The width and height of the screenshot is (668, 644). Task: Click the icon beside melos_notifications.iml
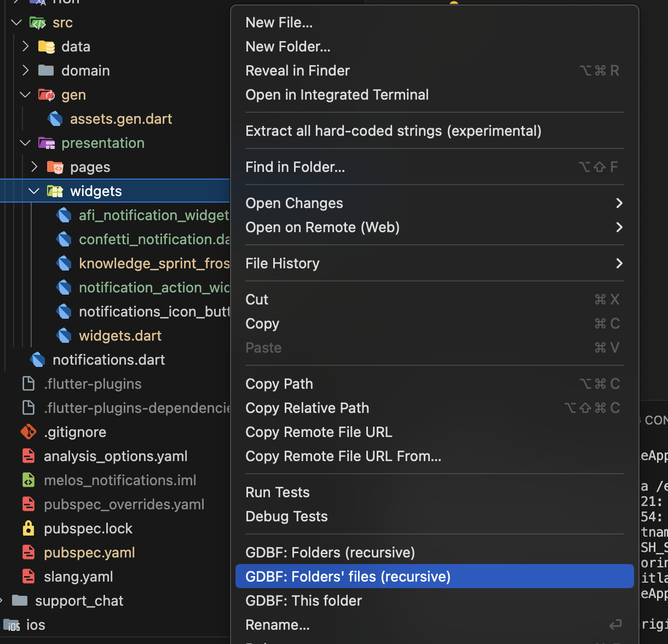click(x=28, y=480)
